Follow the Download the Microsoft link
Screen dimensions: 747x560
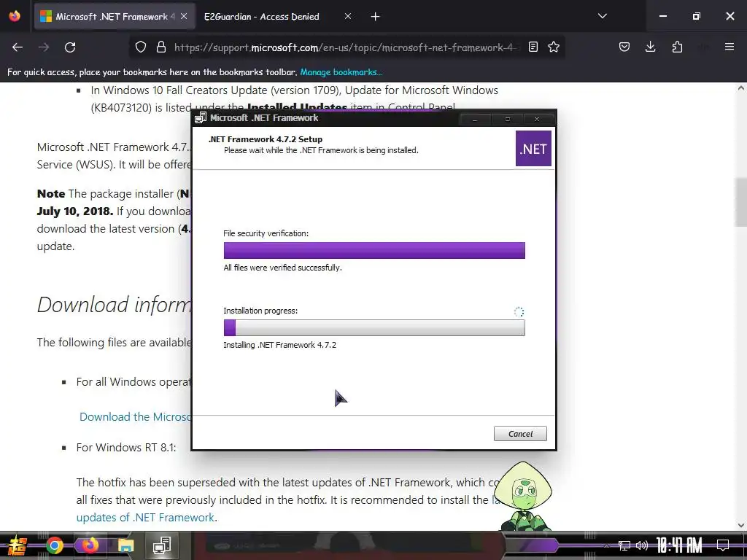pyautogui.click(x=135, y=416)
